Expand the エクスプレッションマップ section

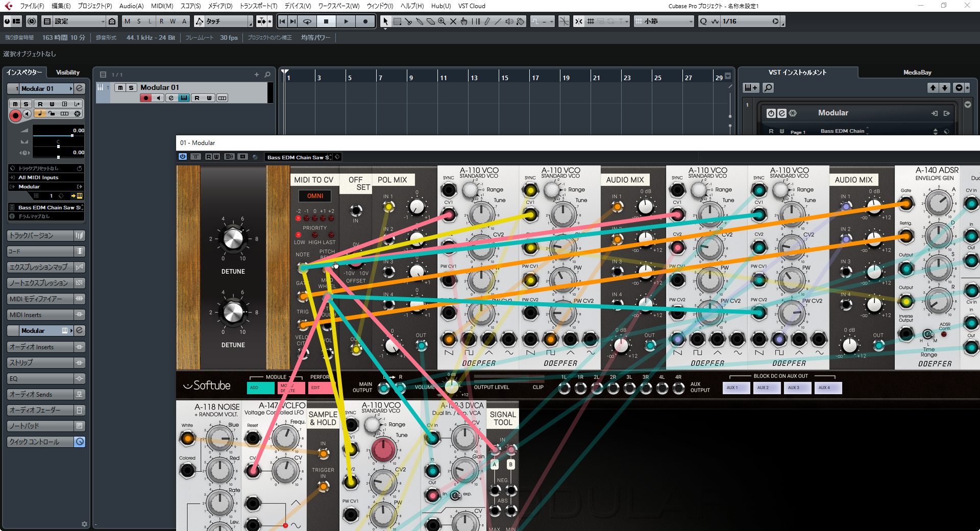point(46,267)
